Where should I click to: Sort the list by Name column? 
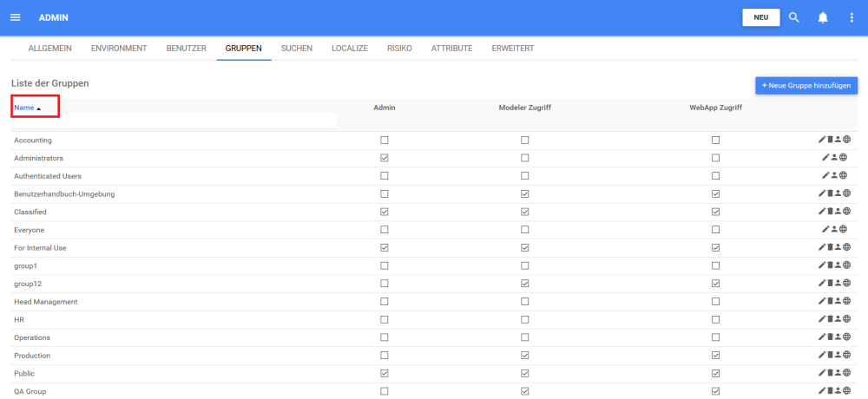[x=24, y=108]
